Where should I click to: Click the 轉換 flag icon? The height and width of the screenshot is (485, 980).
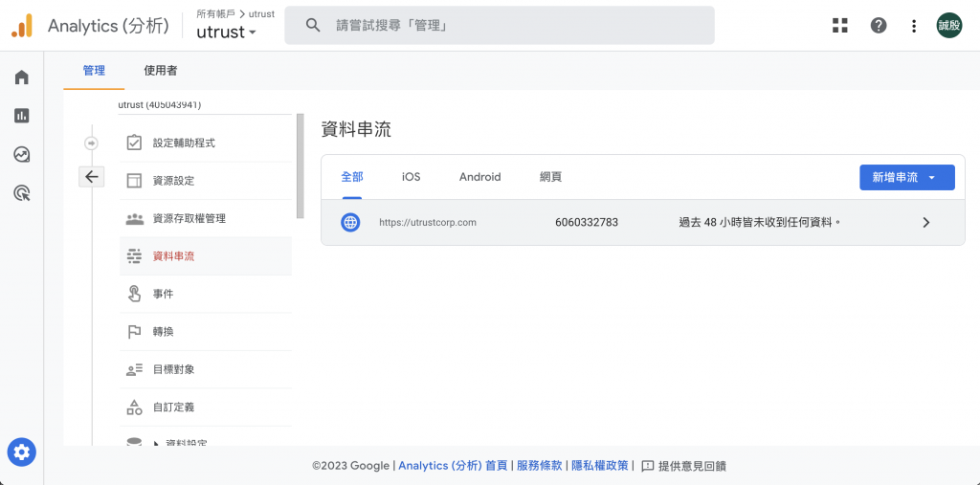click(x=134, y=332)
